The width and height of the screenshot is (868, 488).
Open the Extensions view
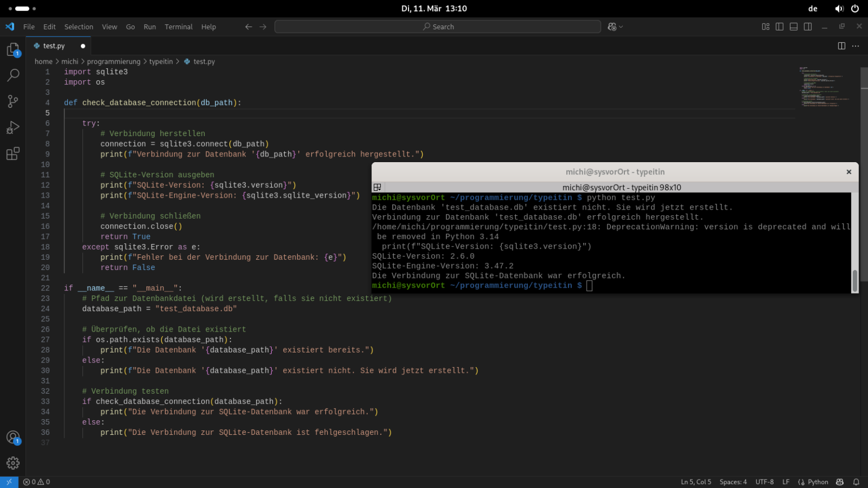tap(12, 154)
